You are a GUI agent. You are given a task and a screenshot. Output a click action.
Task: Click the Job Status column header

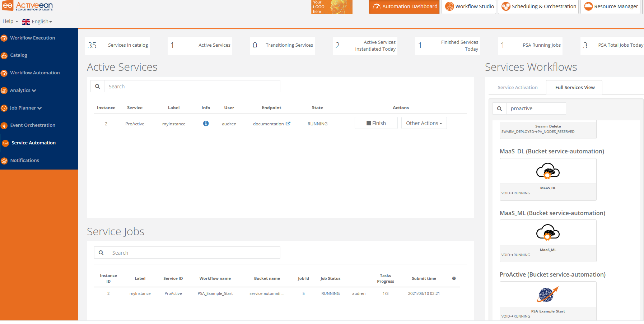330,278
